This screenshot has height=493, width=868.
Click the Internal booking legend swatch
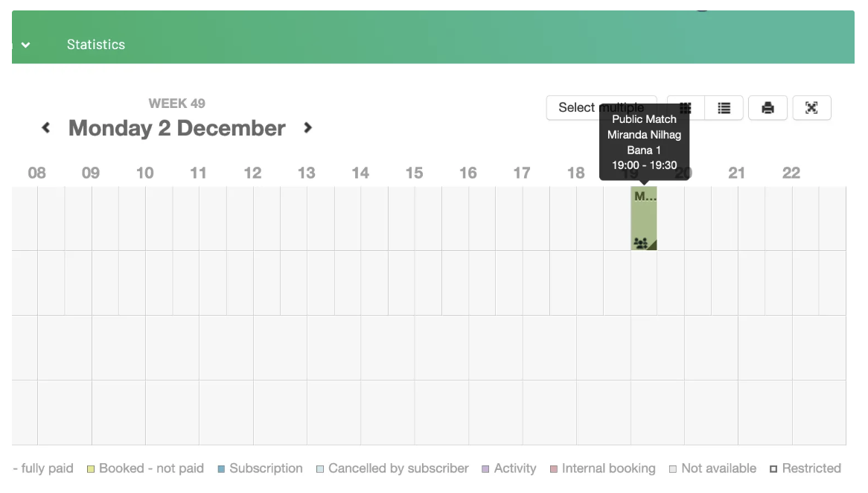point(554,469)
